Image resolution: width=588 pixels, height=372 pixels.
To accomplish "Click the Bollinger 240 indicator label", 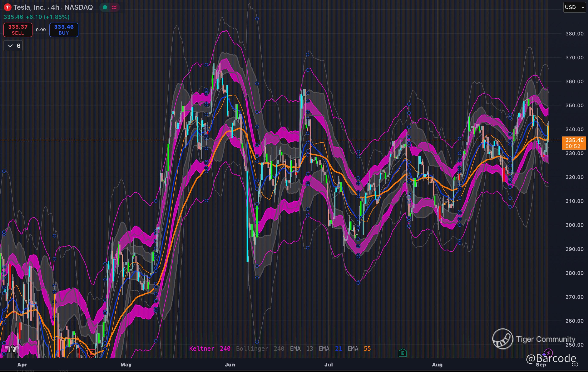I will 260,349.
